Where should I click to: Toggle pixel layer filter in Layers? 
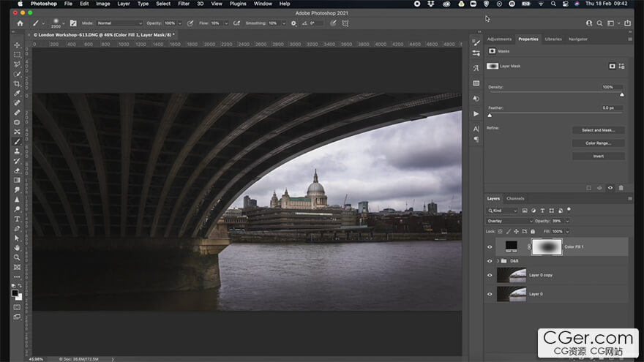pyautogui.click(x=525, y=211)
